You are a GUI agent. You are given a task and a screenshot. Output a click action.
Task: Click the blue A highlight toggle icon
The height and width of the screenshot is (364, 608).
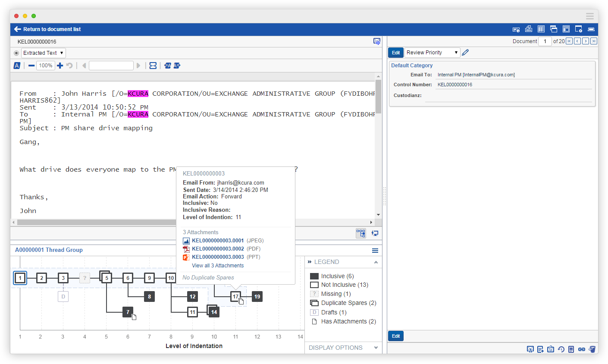pos(17,66)
